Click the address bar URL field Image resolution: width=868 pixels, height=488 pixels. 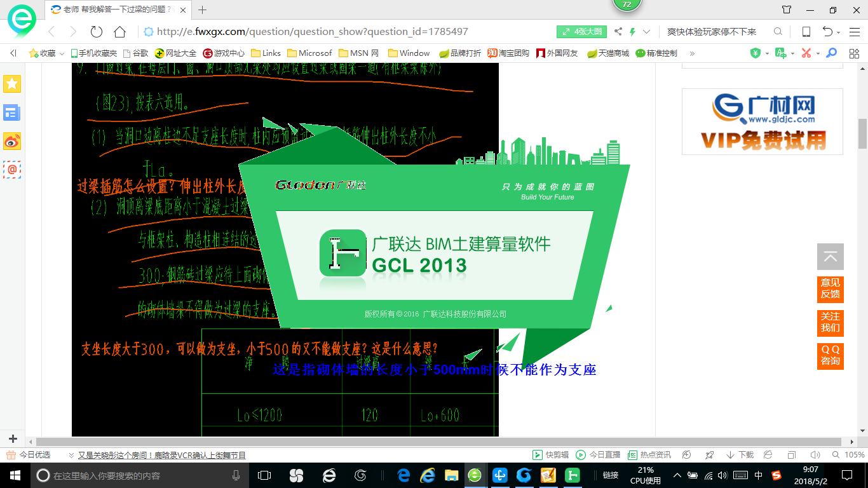tap(311, 32)
